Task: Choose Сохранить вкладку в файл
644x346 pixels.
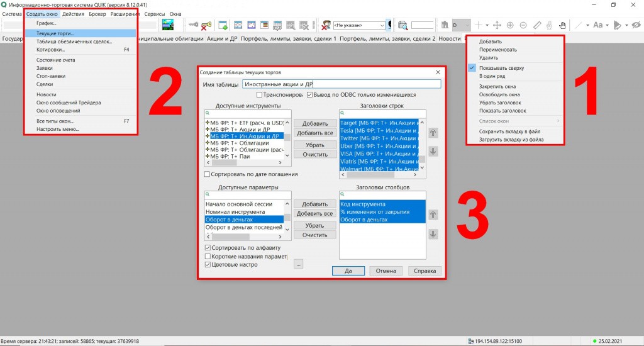Action: click(x=509, y=131)
